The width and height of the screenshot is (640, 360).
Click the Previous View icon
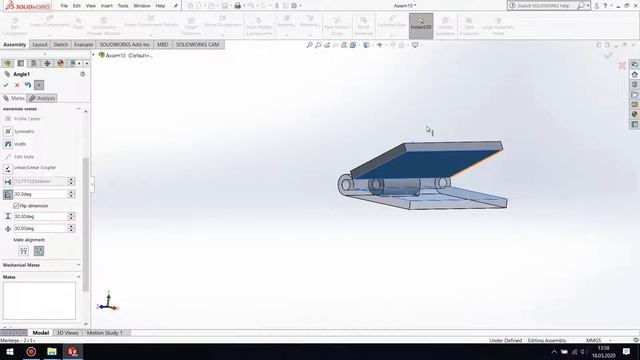(327, 45)
